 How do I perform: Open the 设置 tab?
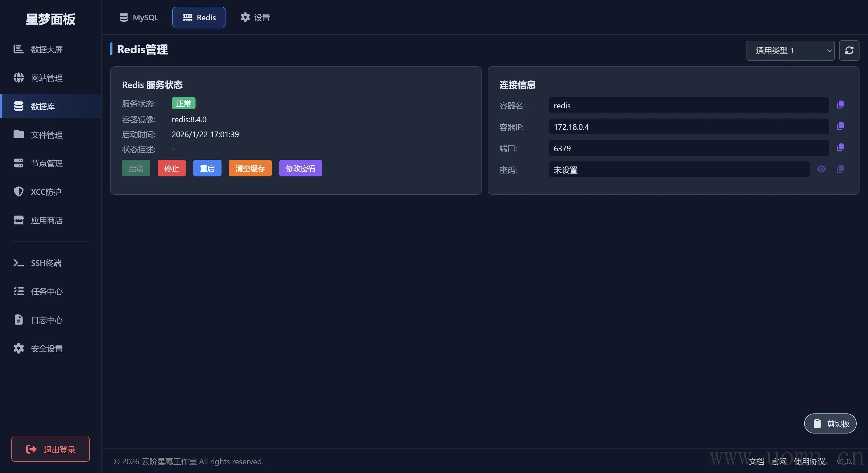pyautogui.click(x=255, y=17)
